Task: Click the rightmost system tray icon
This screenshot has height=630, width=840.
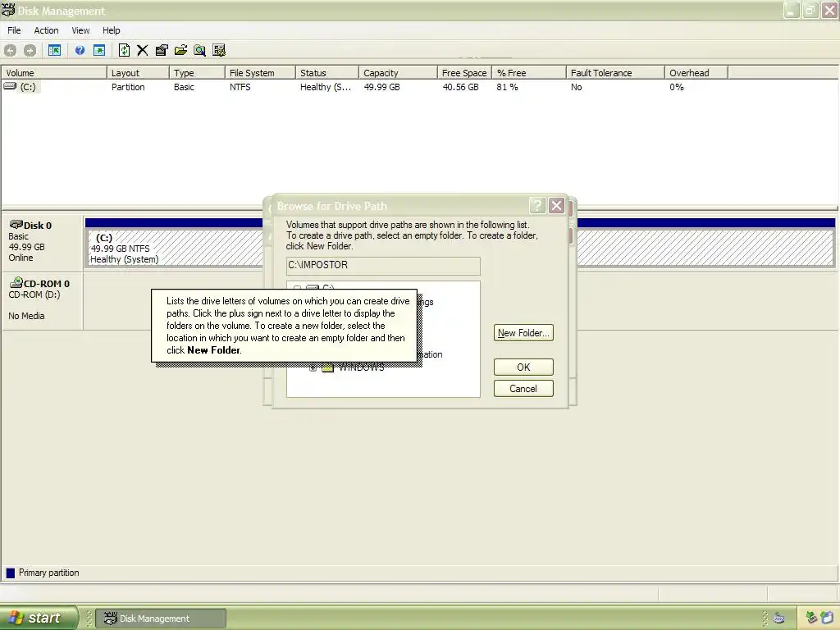Action: (828, 619)
